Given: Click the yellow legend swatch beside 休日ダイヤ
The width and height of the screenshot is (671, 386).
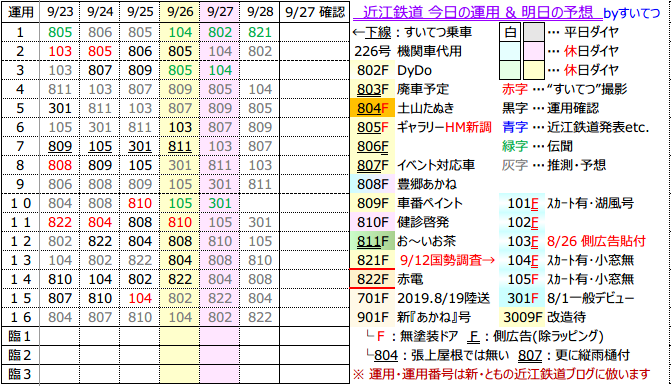Looking at the screenshot, I should (x=533, y=70).
